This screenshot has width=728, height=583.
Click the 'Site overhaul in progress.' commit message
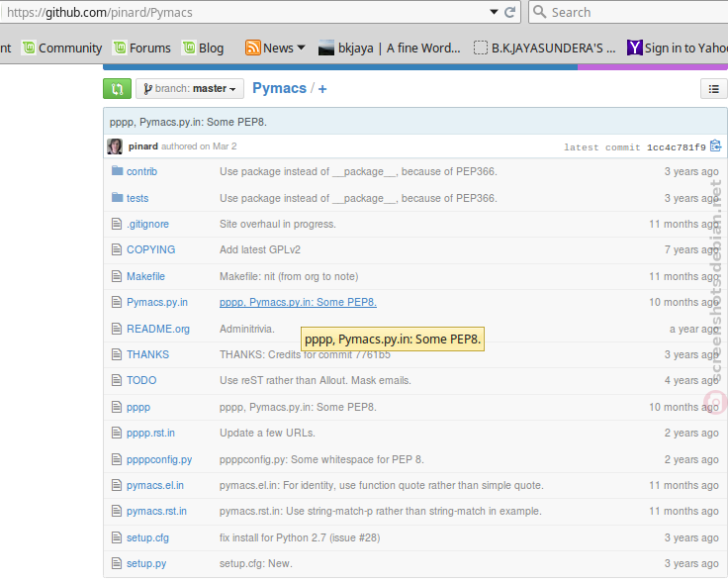(x=278, y=224)
